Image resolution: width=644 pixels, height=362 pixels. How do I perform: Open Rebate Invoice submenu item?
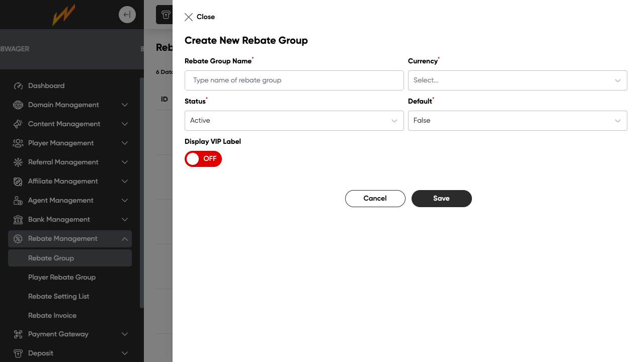click(x=52, y=315)
